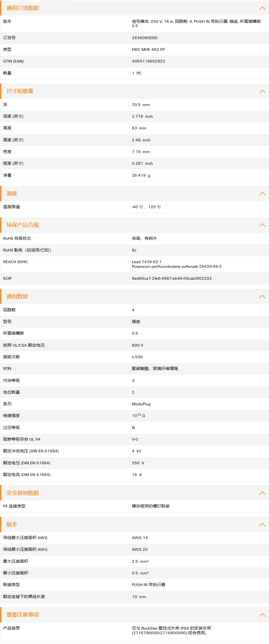The image size is (269, 644).
Task: Collapse the 温度 section chevron
Action: coord(262,194)
